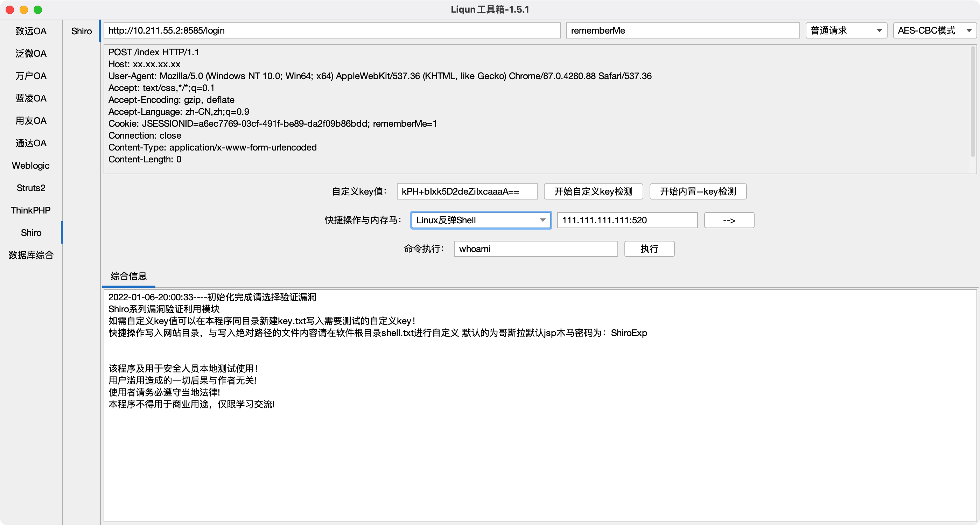
Task: Click the 开始自定义key检测 button
Action: [x=593, y=191]
